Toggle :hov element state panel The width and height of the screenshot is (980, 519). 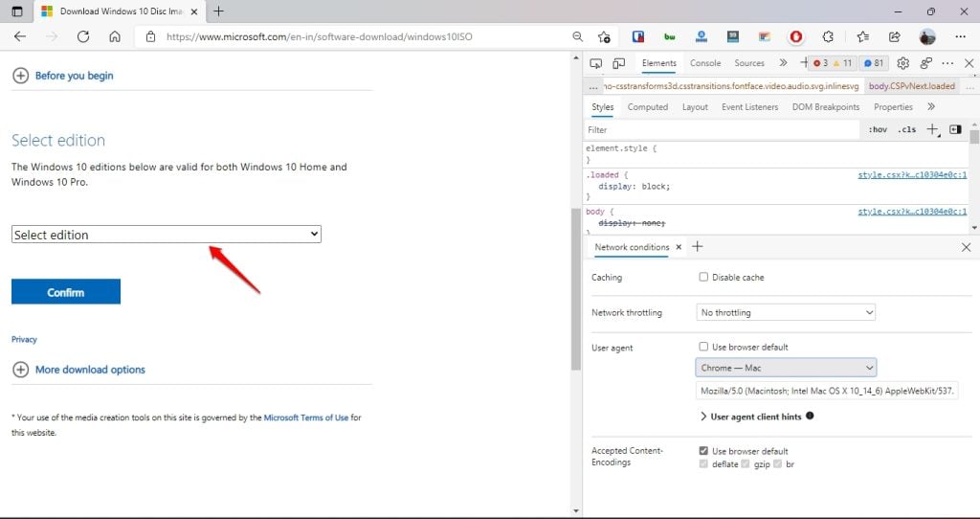pos(878,129)
